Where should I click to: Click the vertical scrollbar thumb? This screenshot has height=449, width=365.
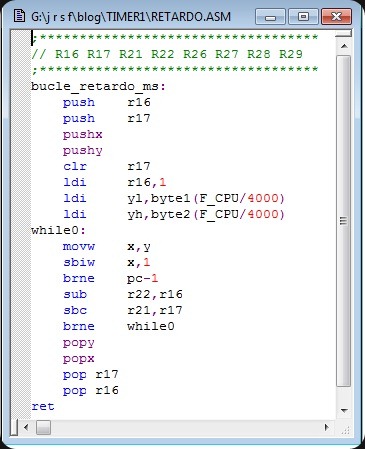pyautogui.click(x=344, y=221)
